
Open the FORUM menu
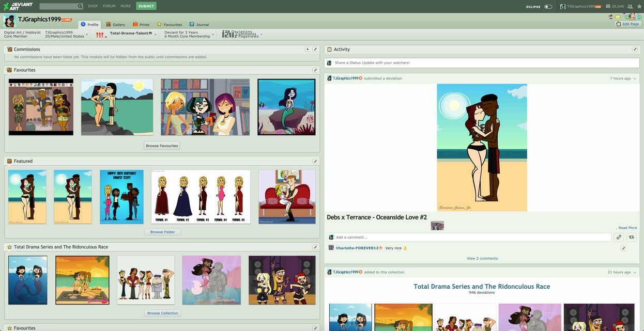click(109, 6)
